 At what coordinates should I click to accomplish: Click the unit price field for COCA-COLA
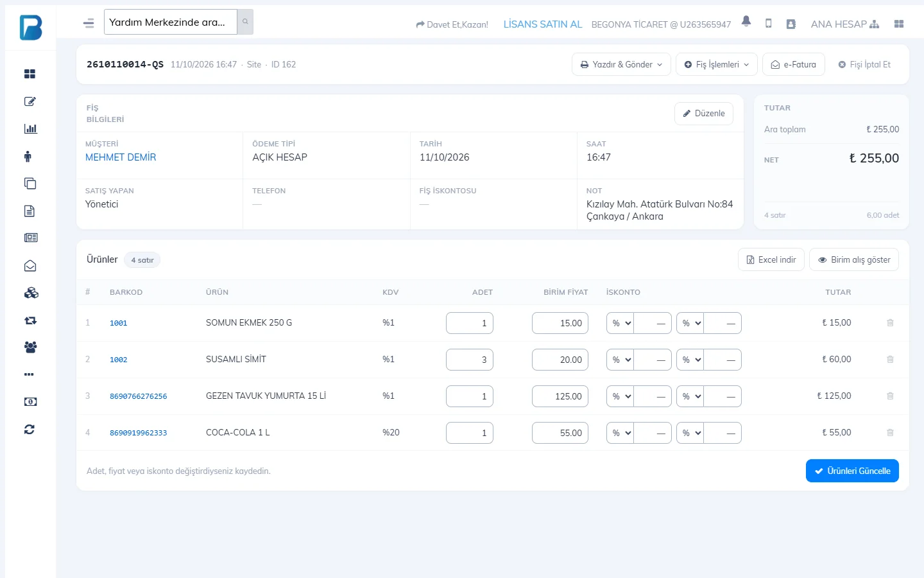click(x=560, y=433)
